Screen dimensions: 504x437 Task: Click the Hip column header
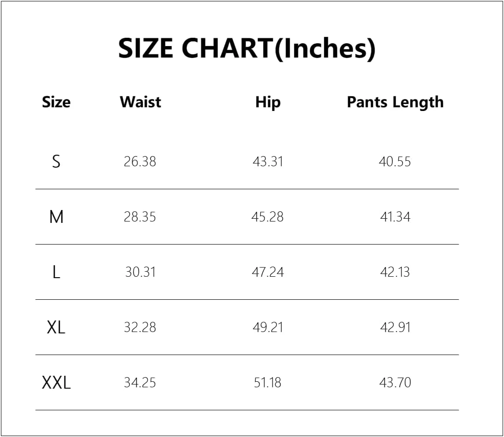coord(268,102)
